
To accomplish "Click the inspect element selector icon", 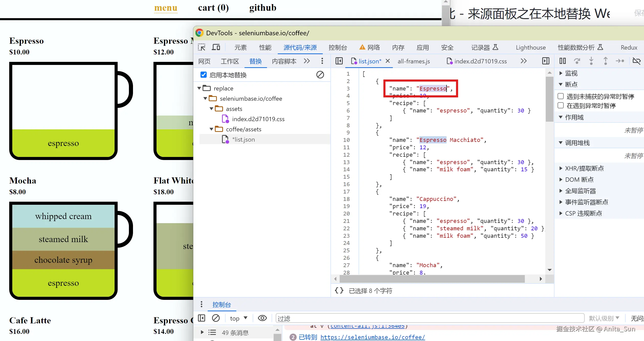I will [202, 47].
